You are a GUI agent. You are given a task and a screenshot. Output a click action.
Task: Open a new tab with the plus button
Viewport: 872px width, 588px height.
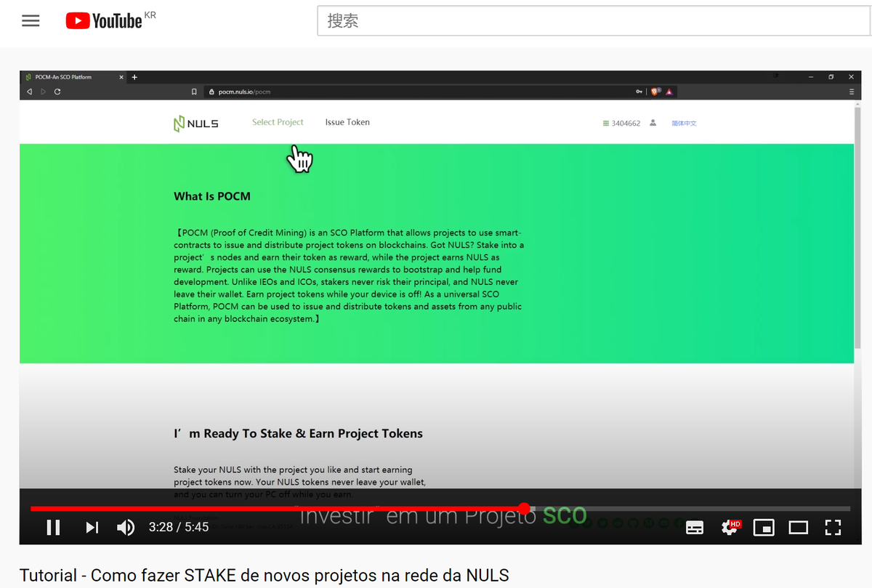pos(134,77)
